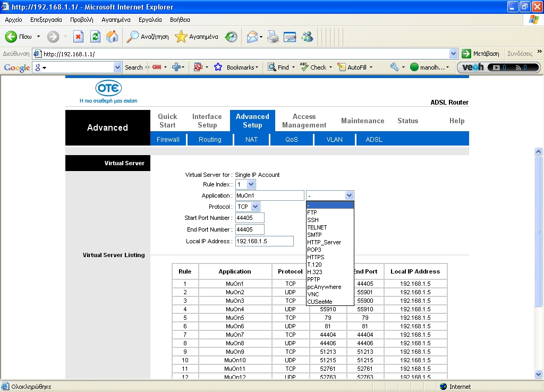This screenshot has height=392, width=544.
Task: Open the Protocol dropdown
Action: point(256,207)
